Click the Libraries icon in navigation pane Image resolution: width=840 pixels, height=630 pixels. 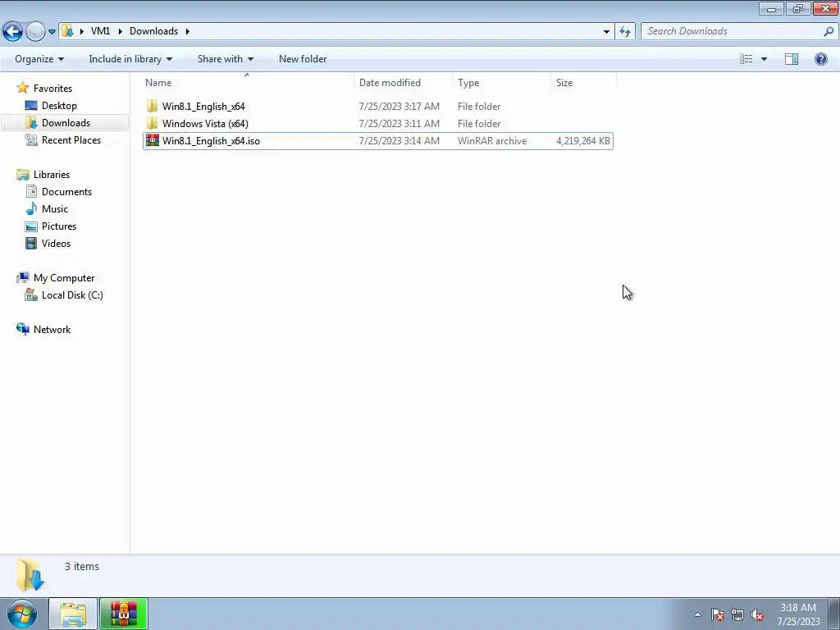22,175
